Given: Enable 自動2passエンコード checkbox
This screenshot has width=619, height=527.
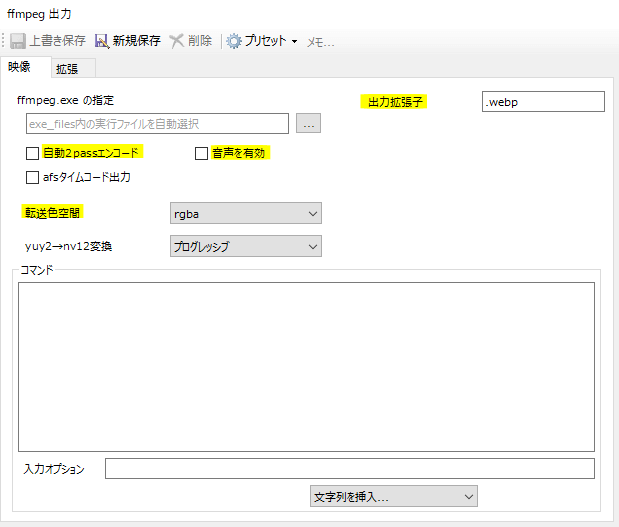Looking at the screenshot, I should pyautogui.click(x=33, y=153).
